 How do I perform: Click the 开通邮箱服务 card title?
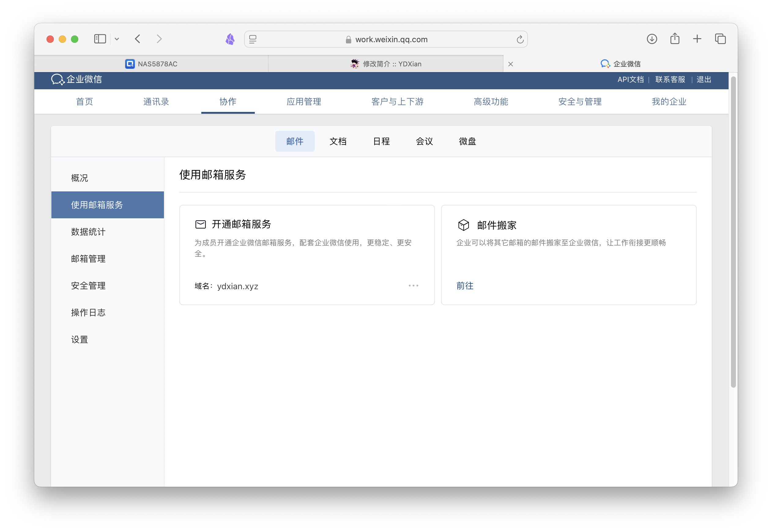pos(241,224)
